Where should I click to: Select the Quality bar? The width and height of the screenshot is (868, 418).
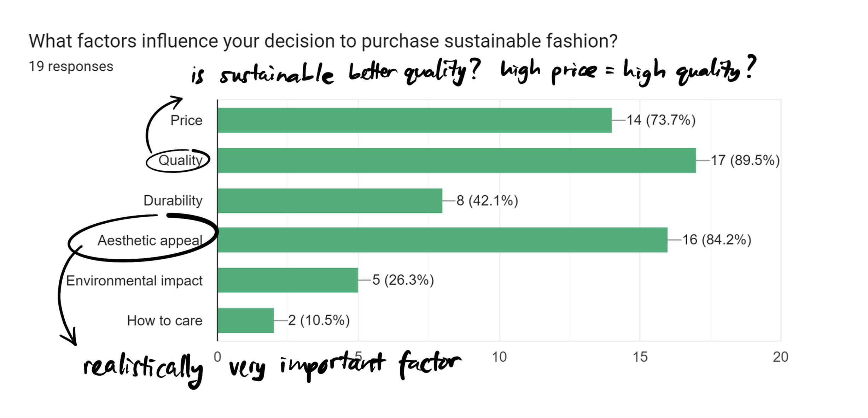click(457, 160)
